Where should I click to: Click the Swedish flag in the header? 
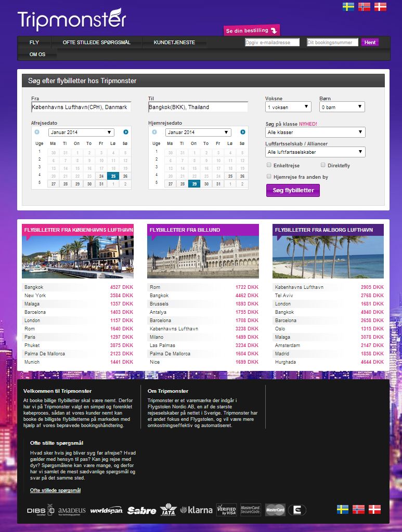coord(348,7)
